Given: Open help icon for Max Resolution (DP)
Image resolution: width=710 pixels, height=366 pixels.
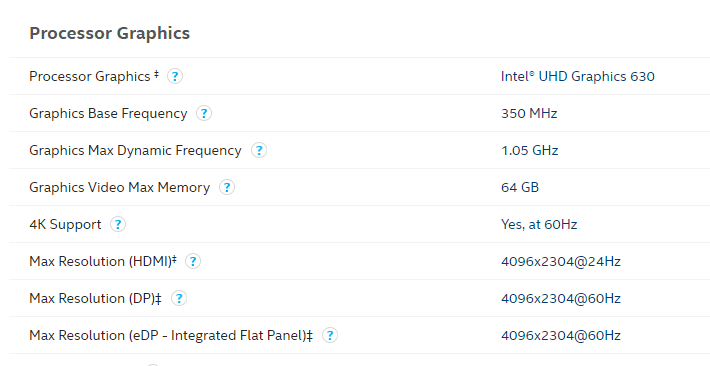Looking at the screenshot, I should coord(179,299).
